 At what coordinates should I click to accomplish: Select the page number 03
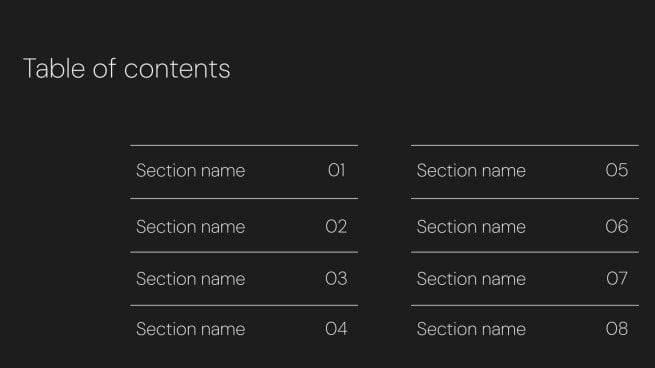coord(336,279)
